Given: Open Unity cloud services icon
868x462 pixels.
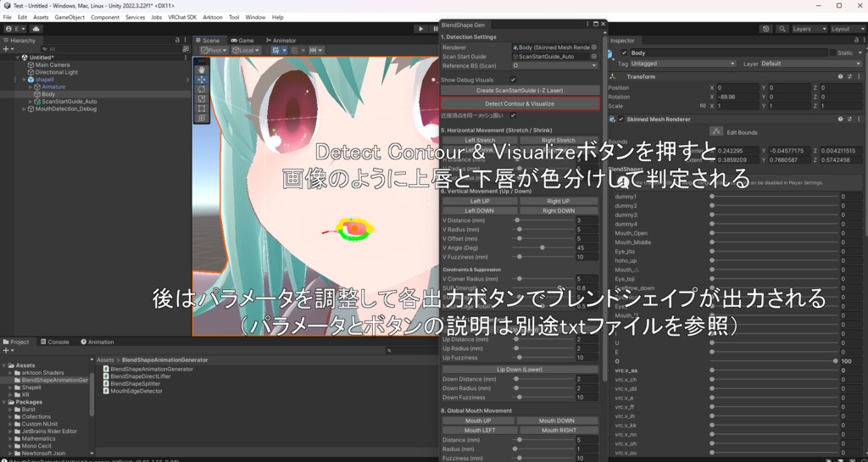Looking at the screenshot, I should [x=36, y=29].
